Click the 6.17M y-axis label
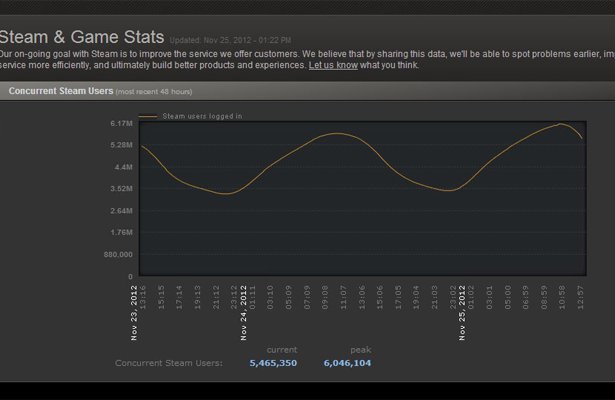 [122, 124]
